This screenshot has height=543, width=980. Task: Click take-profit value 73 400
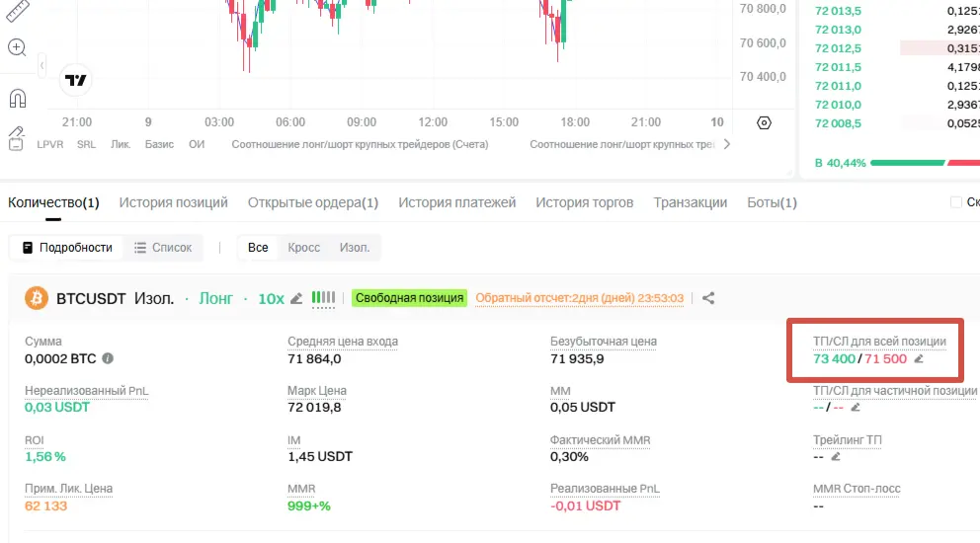point(834,358)
